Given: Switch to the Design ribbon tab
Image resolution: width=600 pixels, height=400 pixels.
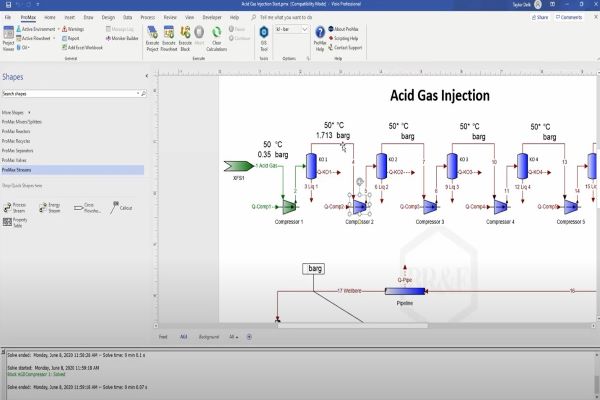Looking at the screenshot, I should click(x=108, y=17).
